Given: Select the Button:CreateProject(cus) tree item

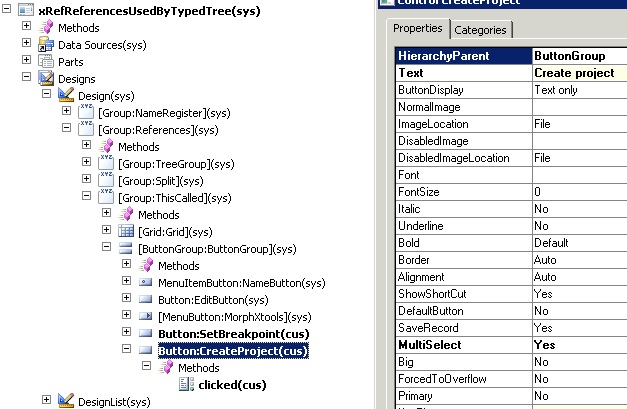Looking at the screenshot, I should (233, 351).
